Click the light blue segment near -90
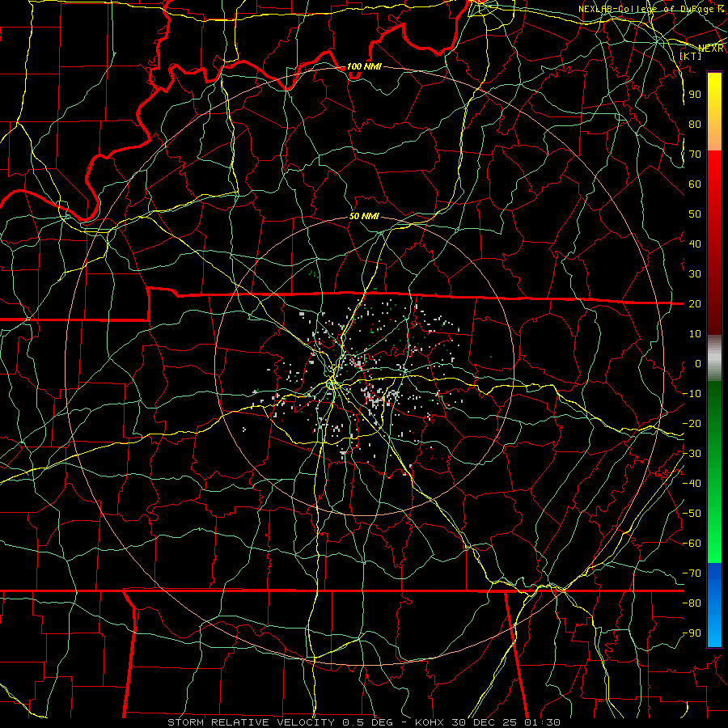This screenshot has height=728, width=728. click(x=714, y=632)
